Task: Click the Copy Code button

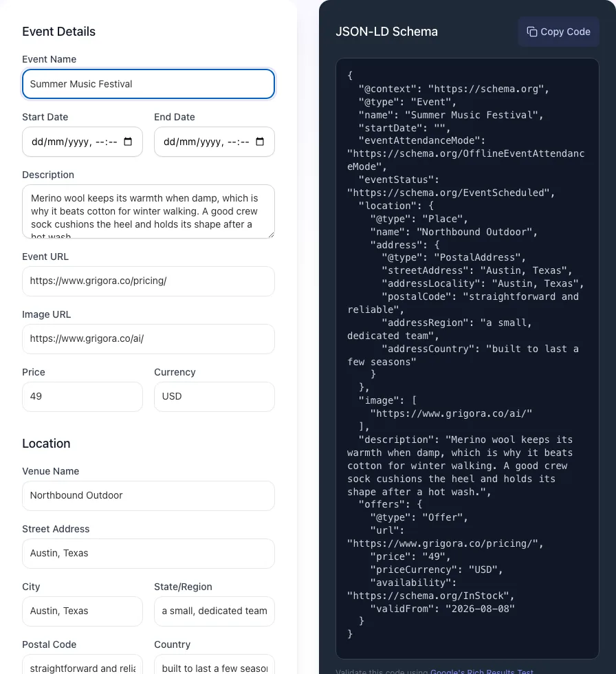Action: tap(558, 32)
